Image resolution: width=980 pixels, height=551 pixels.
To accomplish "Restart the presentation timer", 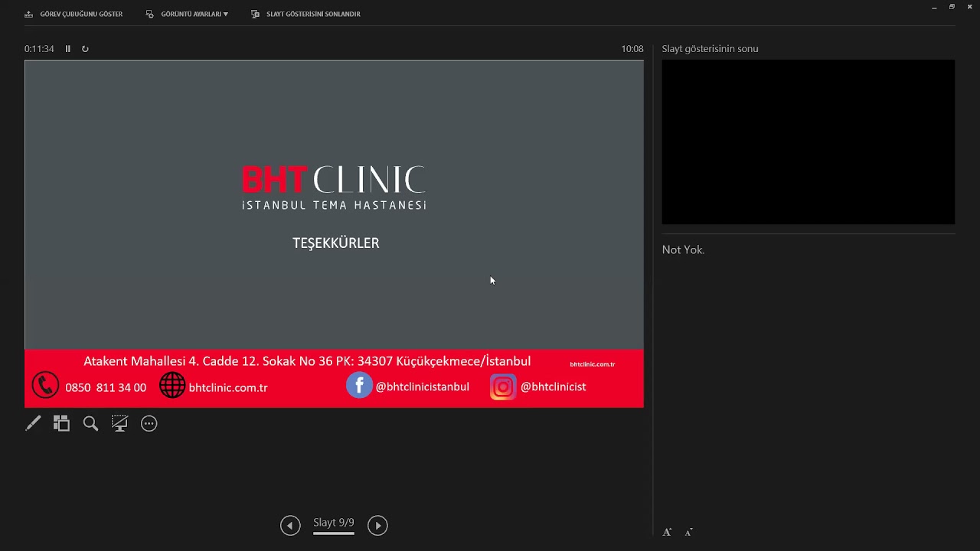I will (85, 49).
